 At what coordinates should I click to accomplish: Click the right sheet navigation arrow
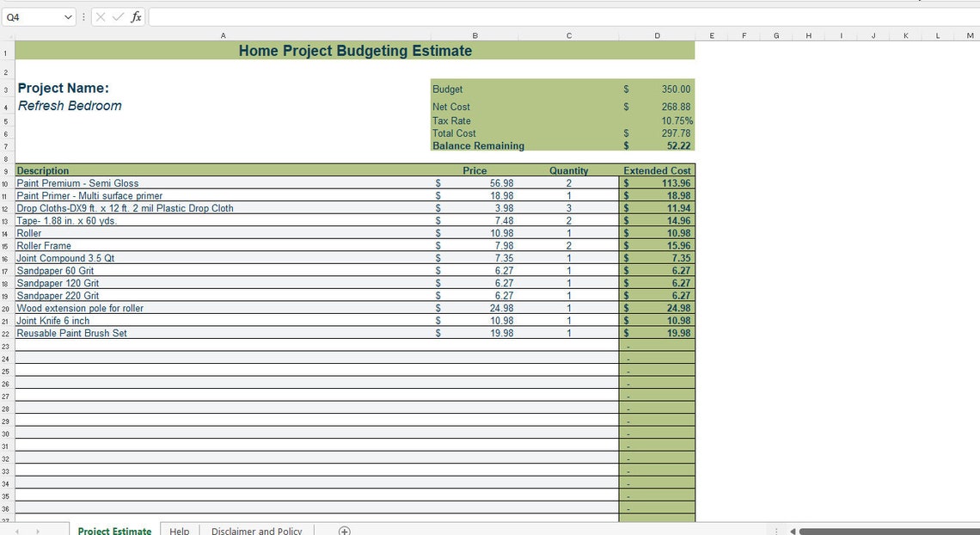point(36,530)
